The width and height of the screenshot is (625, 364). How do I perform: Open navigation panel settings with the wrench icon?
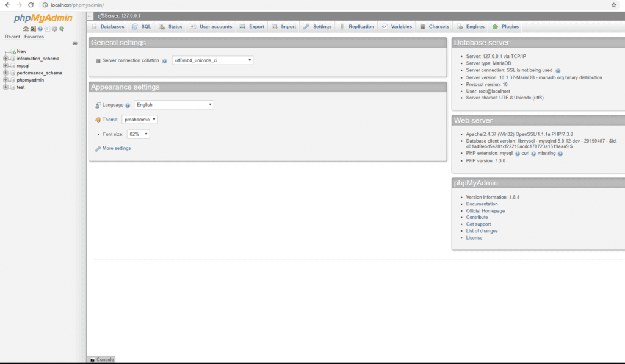(x=54, y=29)
